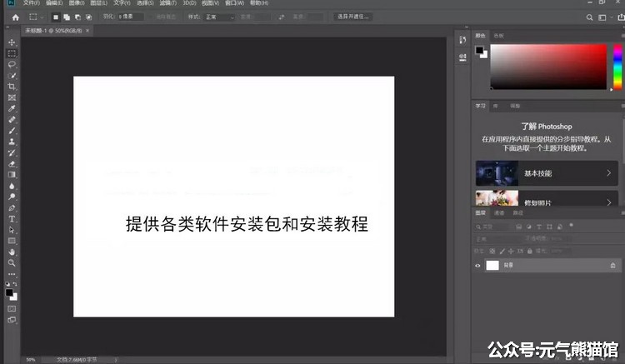Select the Crop tool
This screenshot has width=625, height=364.
12,87
